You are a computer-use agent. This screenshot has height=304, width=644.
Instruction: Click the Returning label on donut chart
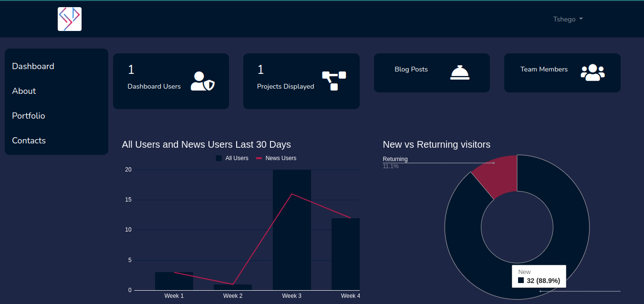395,159
